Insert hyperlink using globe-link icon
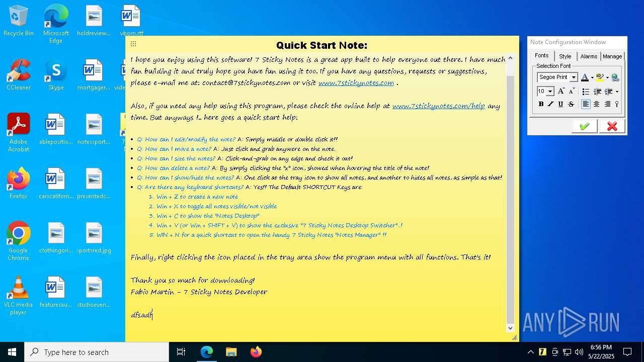This screenshot has width=644, height=362. click(x=615, y=77)
